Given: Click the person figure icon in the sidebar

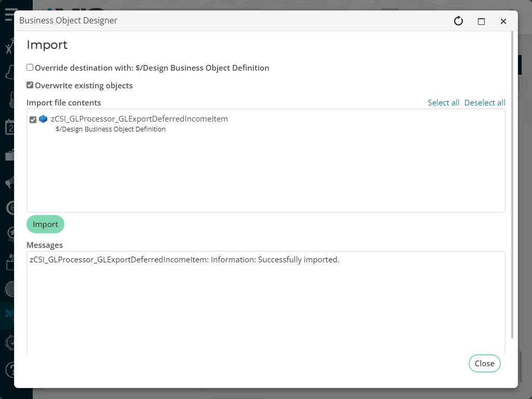Looking at the screenshot, I should [9, 47].
